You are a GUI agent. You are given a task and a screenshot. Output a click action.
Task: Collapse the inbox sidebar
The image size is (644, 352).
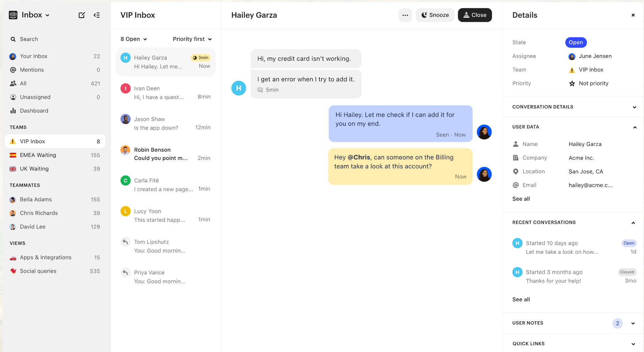tap(97, 15)
